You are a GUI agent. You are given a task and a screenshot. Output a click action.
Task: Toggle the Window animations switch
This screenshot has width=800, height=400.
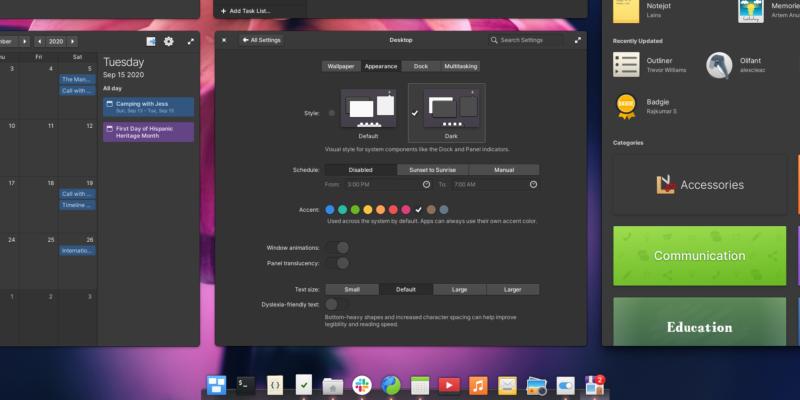(x=337, y=247)
